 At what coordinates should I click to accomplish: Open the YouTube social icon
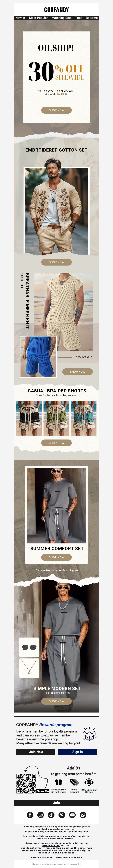pos(72,815)
